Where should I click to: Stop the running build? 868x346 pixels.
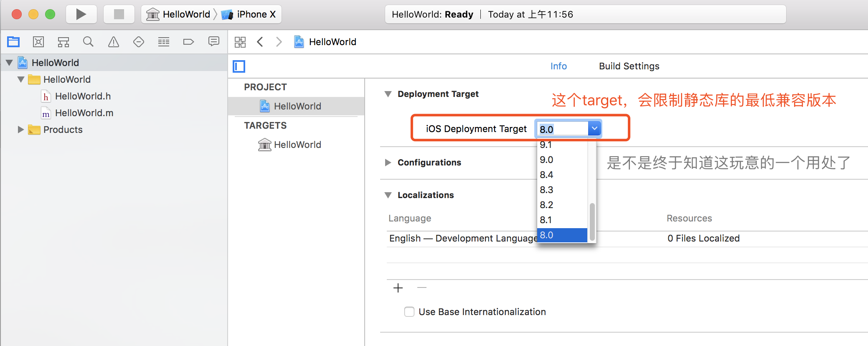119,14
